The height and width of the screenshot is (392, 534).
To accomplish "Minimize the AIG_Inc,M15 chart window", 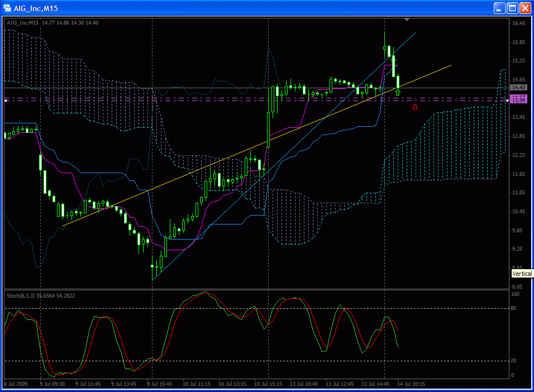I will (x=499, y=8).
